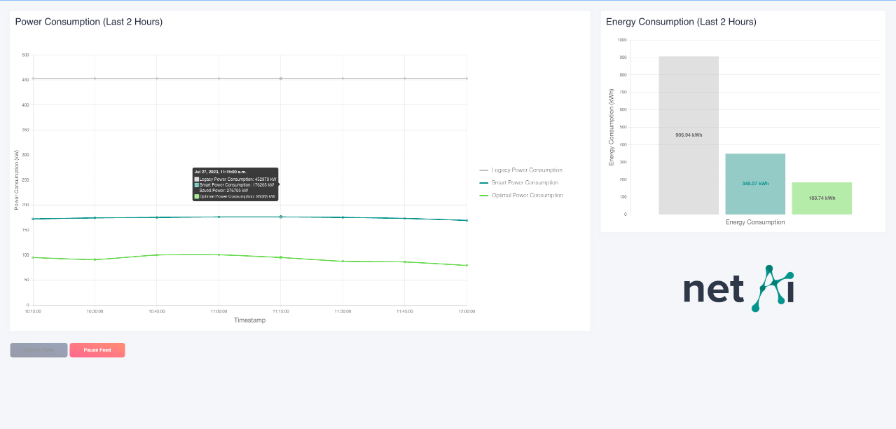Click the optimal power data point at 11:45:00
The image size is (896, 429).
pyautogui.click(x=405, y=262)
